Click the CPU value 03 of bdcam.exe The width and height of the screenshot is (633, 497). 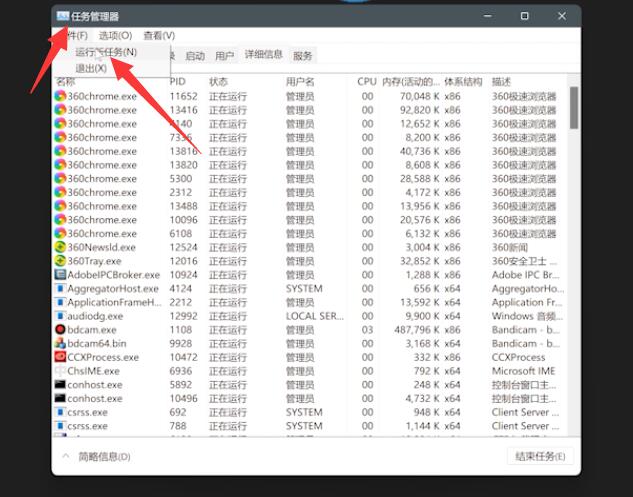(367, 330)
